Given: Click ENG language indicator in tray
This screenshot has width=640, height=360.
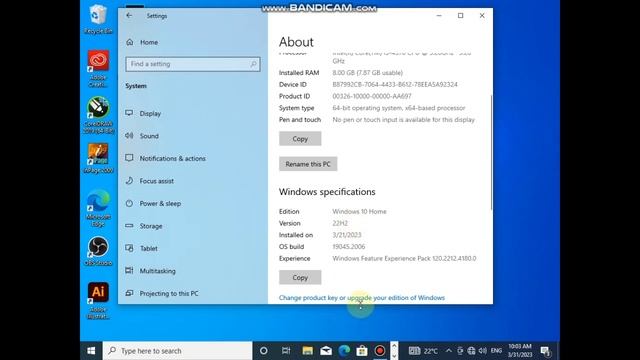Looking at the screenshot, I should pyautogui.click(x=496, y=351).
